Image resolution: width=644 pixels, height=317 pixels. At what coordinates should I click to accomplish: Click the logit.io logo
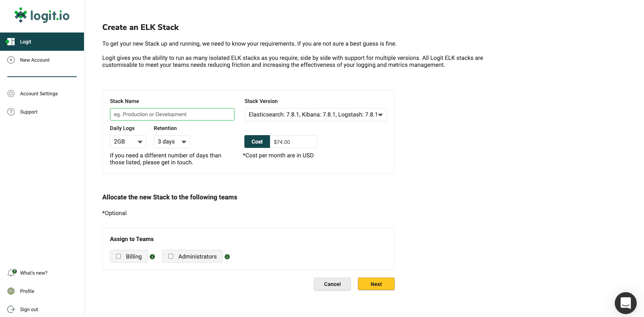[x=42, y=15]
